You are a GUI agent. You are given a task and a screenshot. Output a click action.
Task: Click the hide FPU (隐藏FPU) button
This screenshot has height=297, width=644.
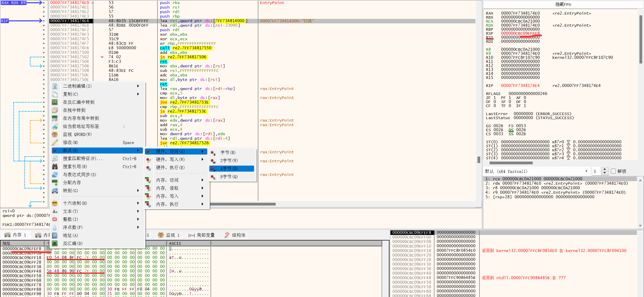pos(563,5)
